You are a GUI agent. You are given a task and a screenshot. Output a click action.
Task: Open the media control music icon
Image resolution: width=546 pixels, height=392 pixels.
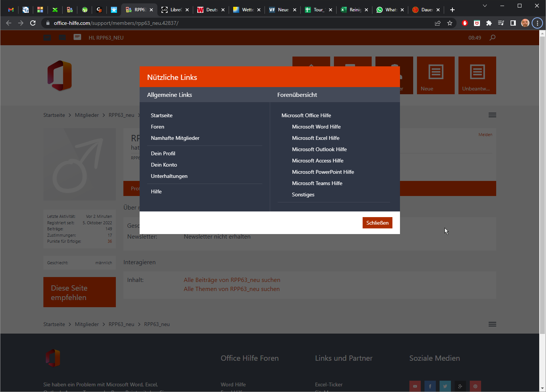click(x=501, y=23)
